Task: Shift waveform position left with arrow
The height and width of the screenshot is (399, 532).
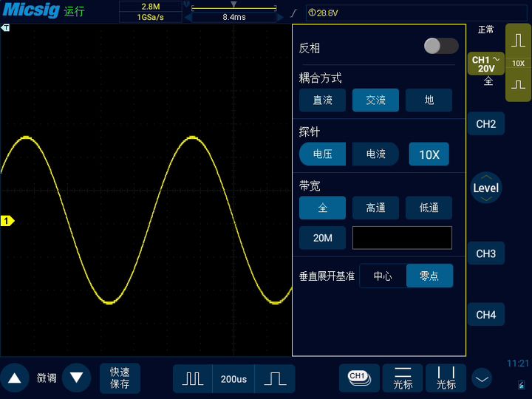Action: (188, 17)
